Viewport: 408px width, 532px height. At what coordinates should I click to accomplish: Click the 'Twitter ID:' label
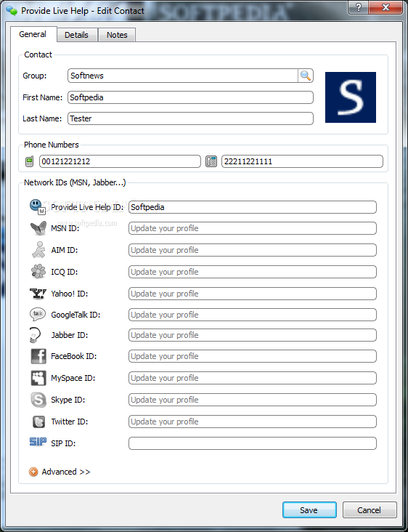[70, 422]
